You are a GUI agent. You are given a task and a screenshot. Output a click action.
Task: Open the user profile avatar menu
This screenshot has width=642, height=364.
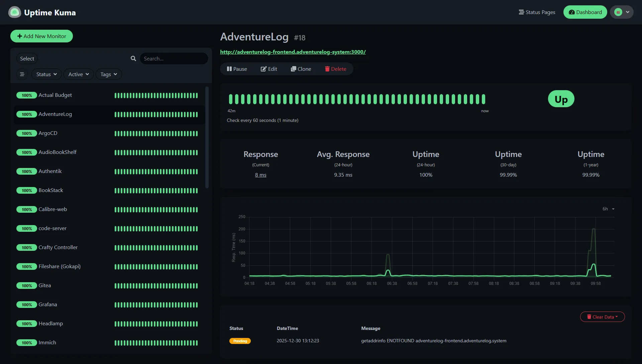(622, 12)
